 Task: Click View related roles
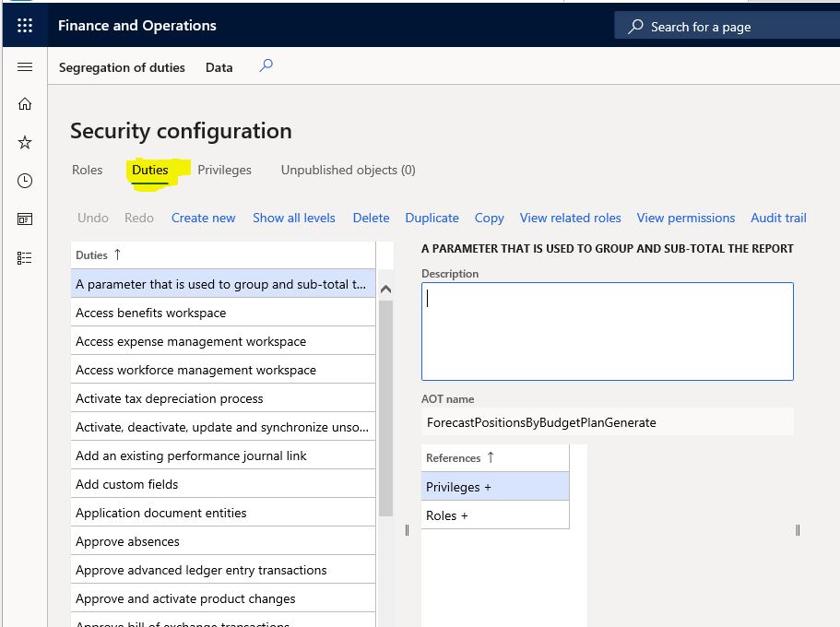click(571, 219)
